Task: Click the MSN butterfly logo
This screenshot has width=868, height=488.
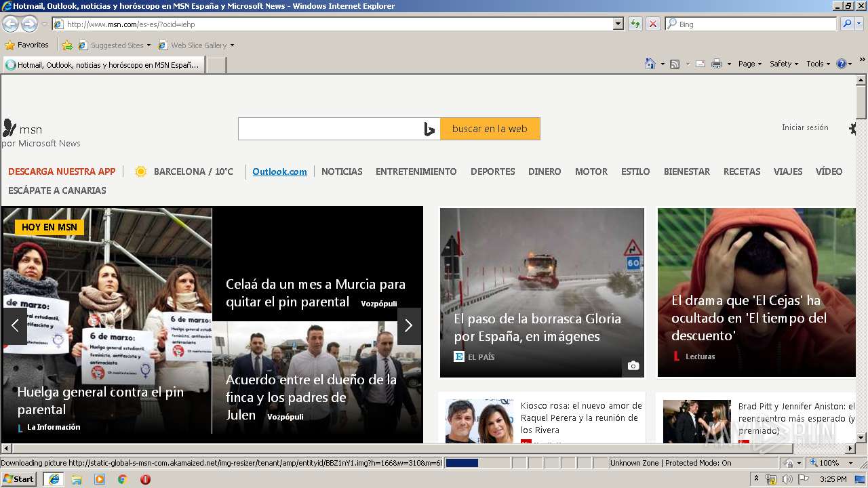Action: (9, 127)
